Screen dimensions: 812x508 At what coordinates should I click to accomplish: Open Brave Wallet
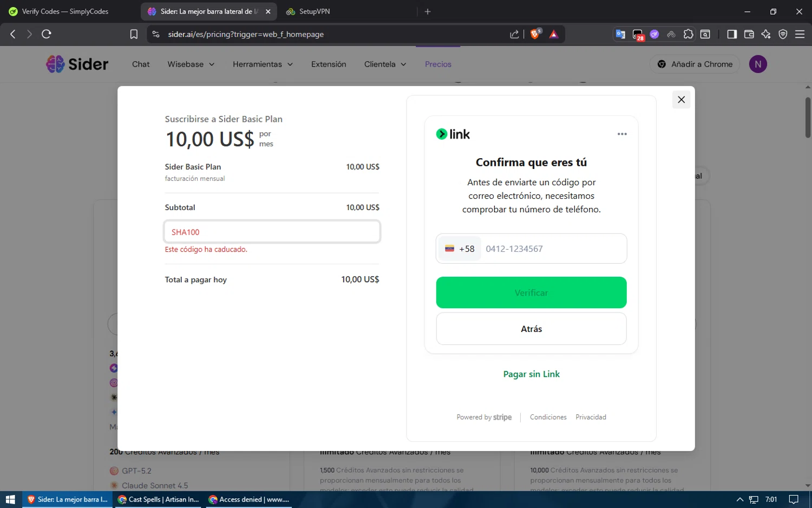coord(749,34)
